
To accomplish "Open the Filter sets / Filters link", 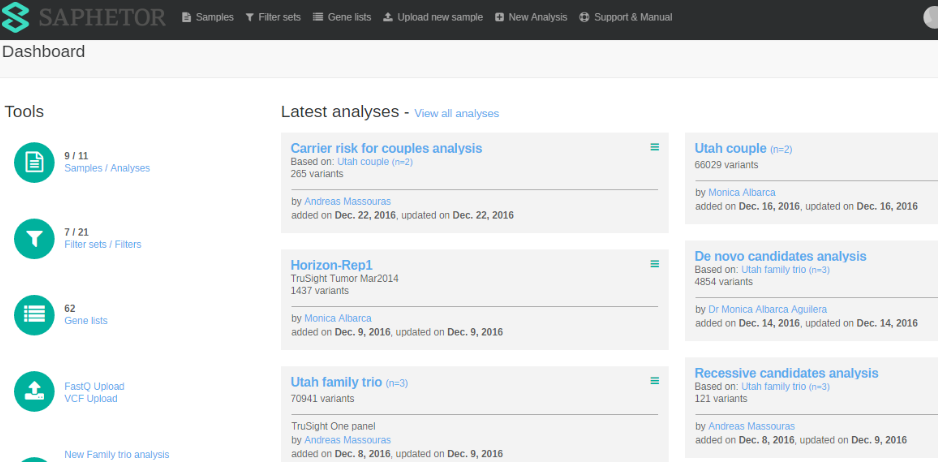I will coord(103,244).
